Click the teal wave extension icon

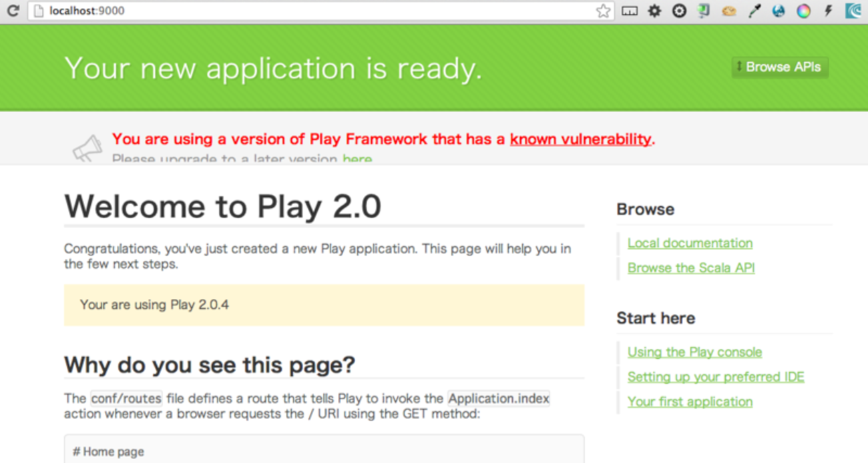point(853,11)
